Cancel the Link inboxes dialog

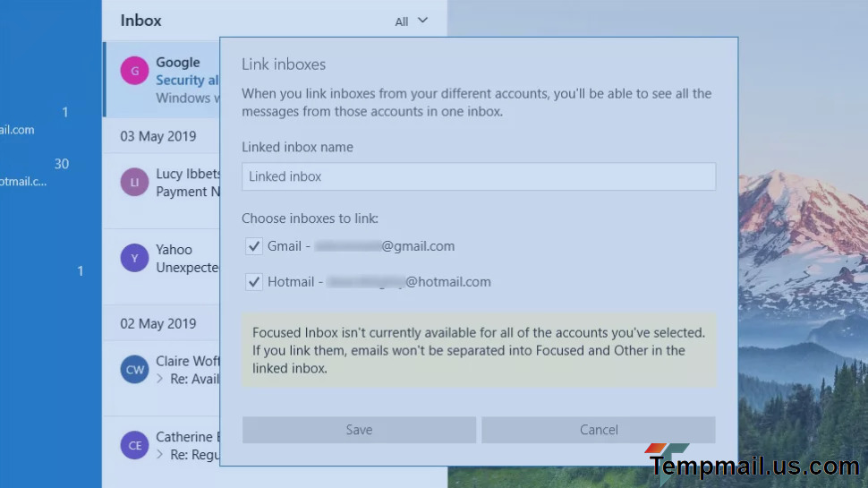point(598,430)
